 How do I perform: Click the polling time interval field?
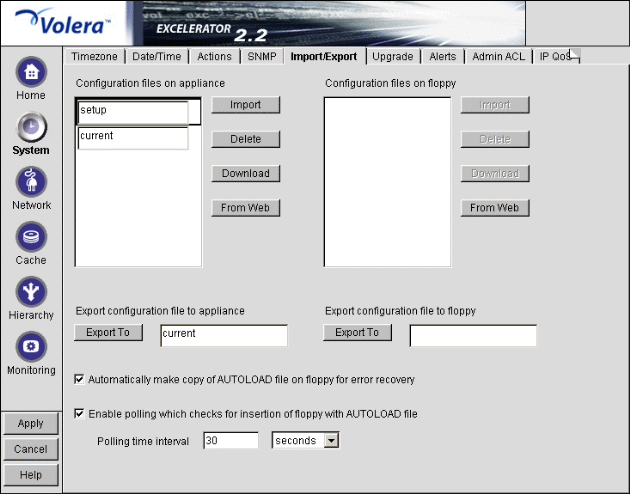click(231, 440)
